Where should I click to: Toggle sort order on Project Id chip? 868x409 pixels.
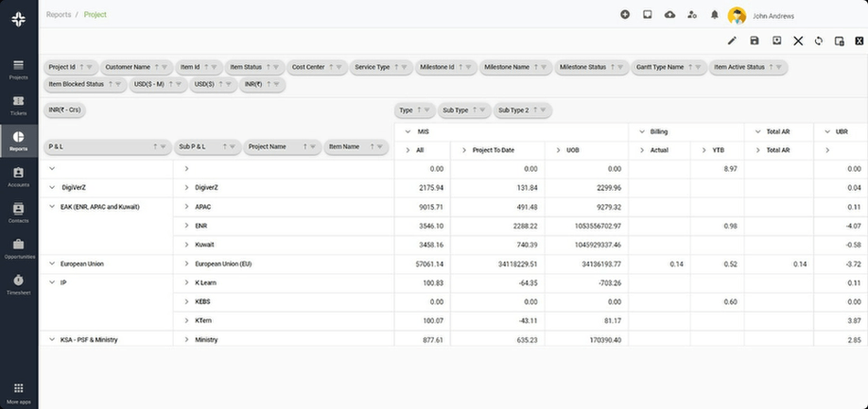tap(82, 67)
